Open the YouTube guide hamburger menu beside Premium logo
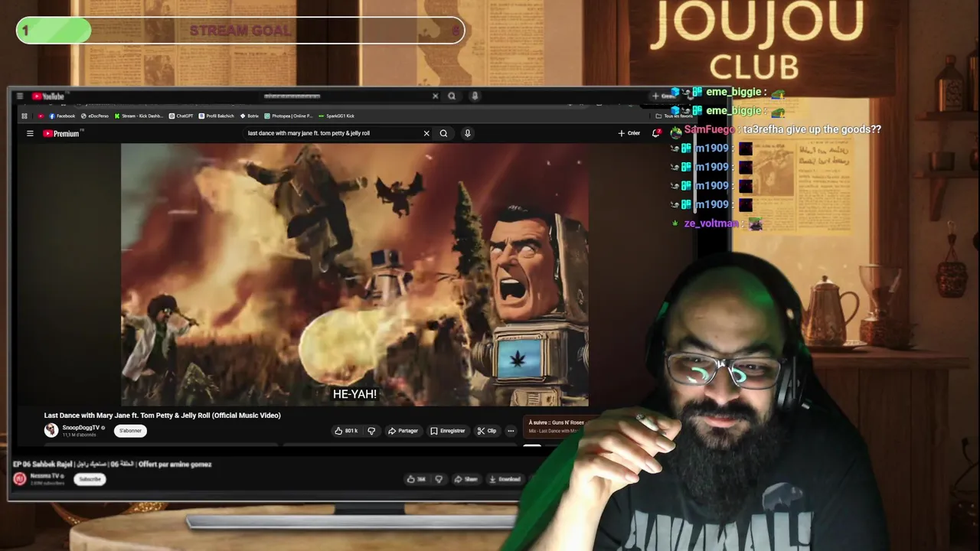Image resolution: width=980 pixels, height=551 pixels. coord(30,133)
